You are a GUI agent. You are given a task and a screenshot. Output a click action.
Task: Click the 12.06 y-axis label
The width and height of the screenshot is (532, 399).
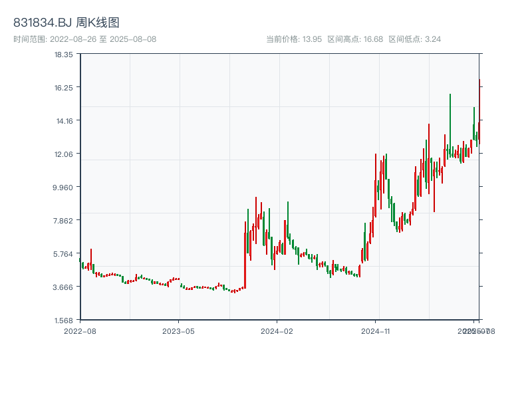coord(63,154)
